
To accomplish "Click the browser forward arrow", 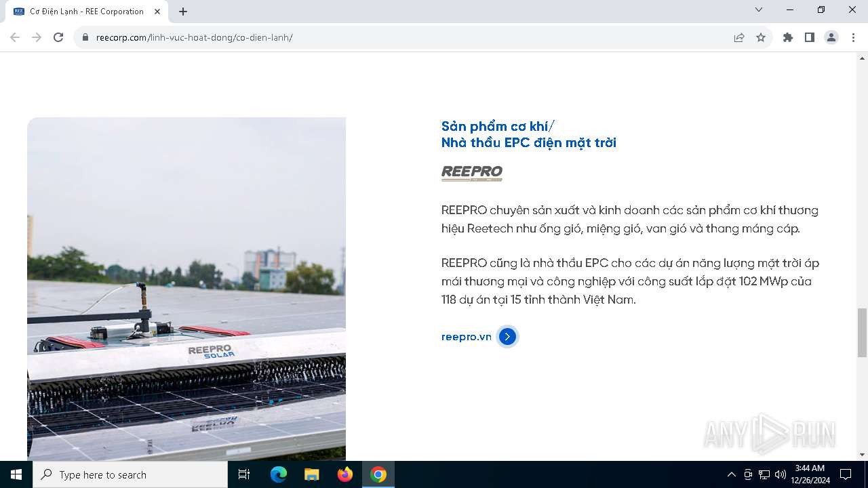I will [x=37, y=37].
